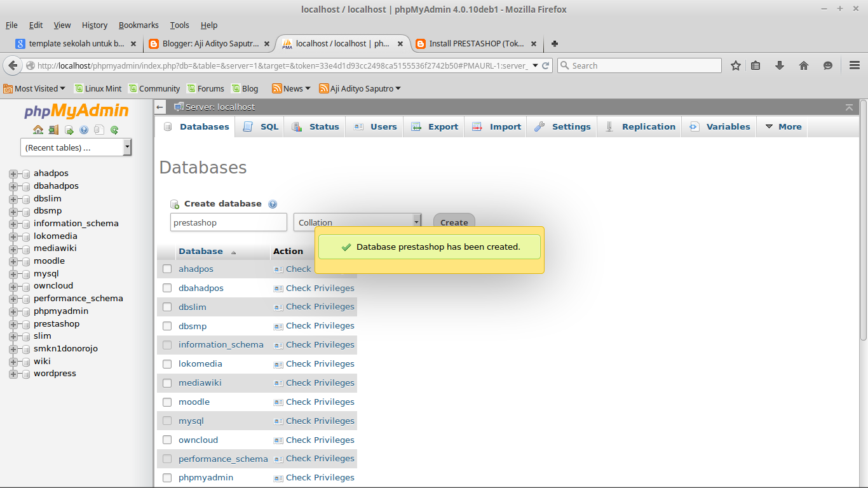Click the database name input field
The width and height of the screenshot is (868, 488).
point(229,222)
